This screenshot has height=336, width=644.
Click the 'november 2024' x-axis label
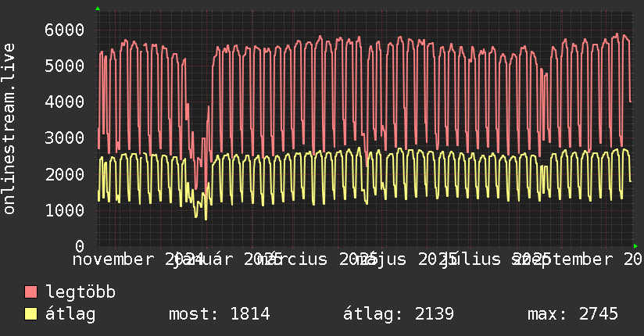(x=138, y=259)
